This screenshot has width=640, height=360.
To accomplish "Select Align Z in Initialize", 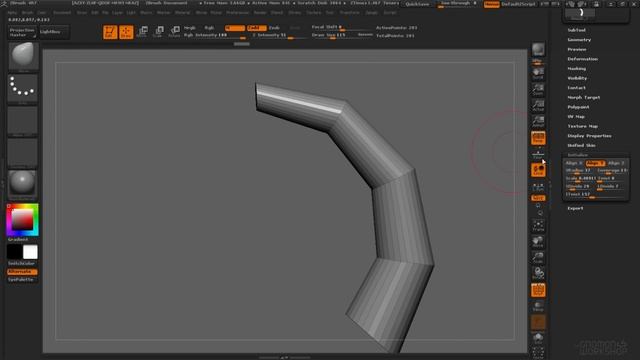I will [x=616, y=163].
